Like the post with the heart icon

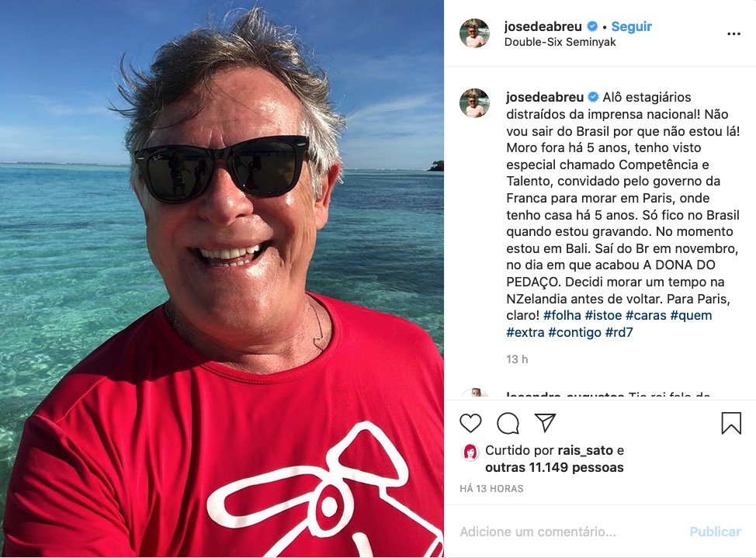pyautogui.click(x=470, y=423)
